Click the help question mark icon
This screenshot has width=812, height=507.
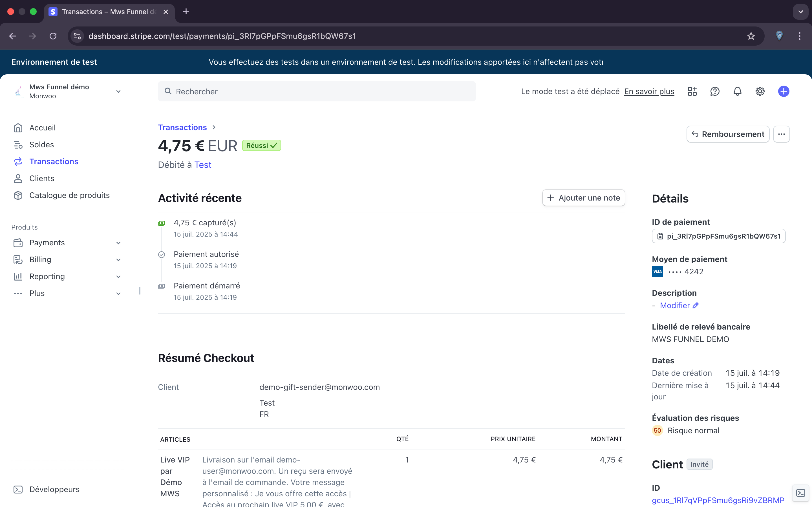(715, 91)
